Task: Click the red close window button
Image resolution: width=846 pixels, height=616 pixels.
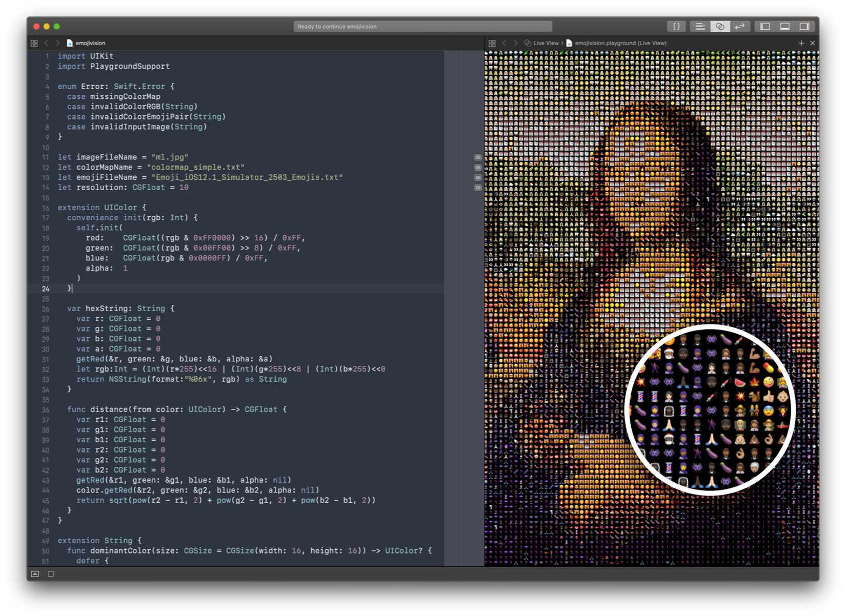Action: [x=36, y=26]
